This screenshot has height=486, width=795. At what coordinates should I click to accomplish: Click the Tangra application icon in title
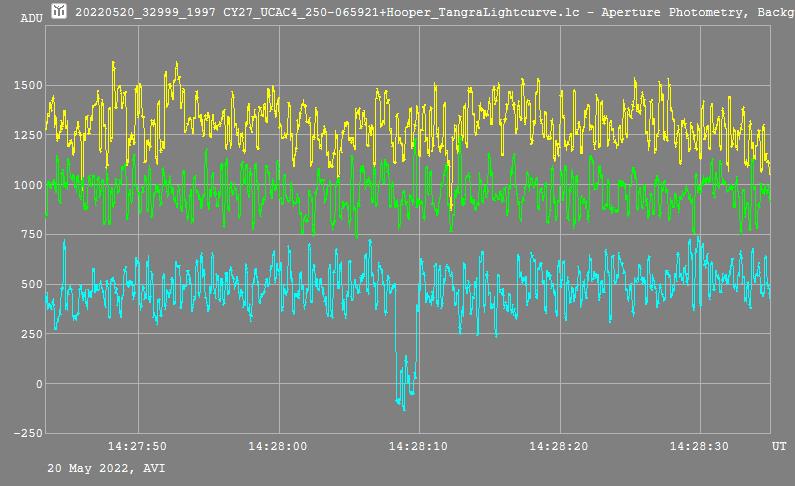click(x=59, y=11)
